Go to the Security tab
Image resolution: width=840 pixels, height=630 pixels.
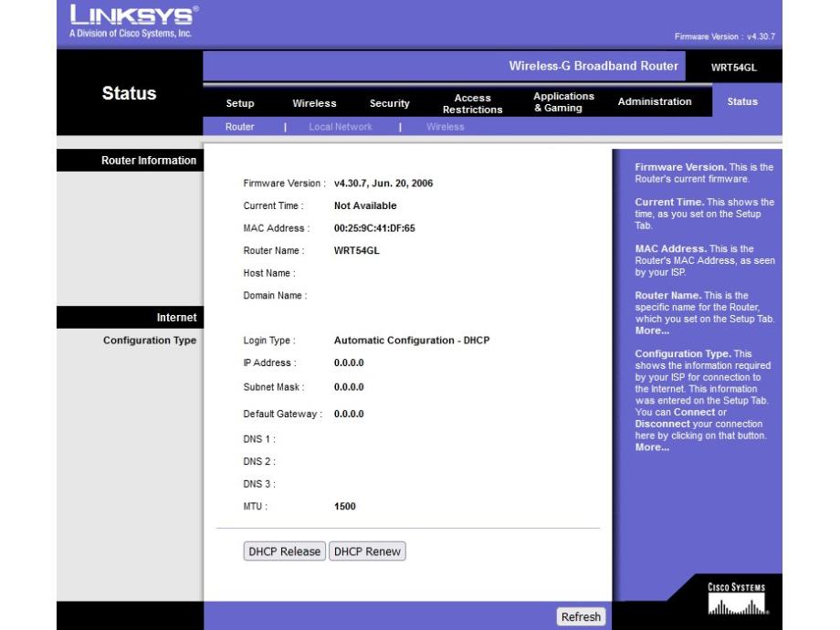pyautogui.click(x=389, y=103)
